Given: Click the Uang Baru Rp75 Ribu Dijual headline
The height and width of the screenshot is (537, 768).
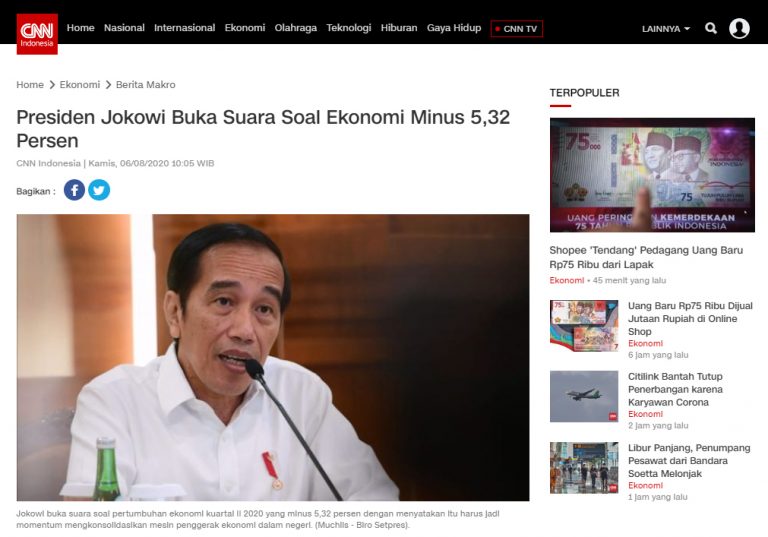Looking at the screenshot, I should click(690, 318).
